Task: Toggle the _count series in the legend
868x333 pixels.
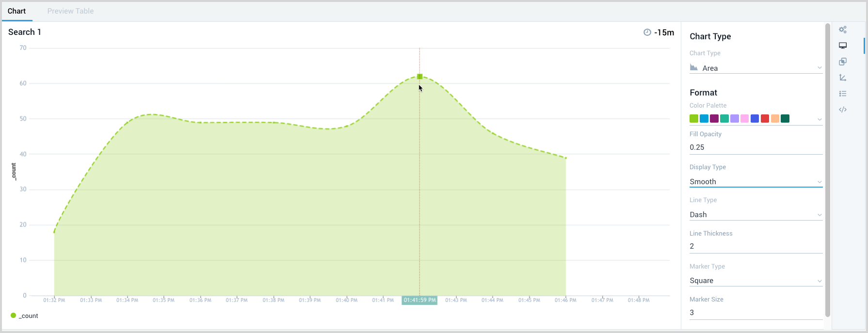Action: 24,316
